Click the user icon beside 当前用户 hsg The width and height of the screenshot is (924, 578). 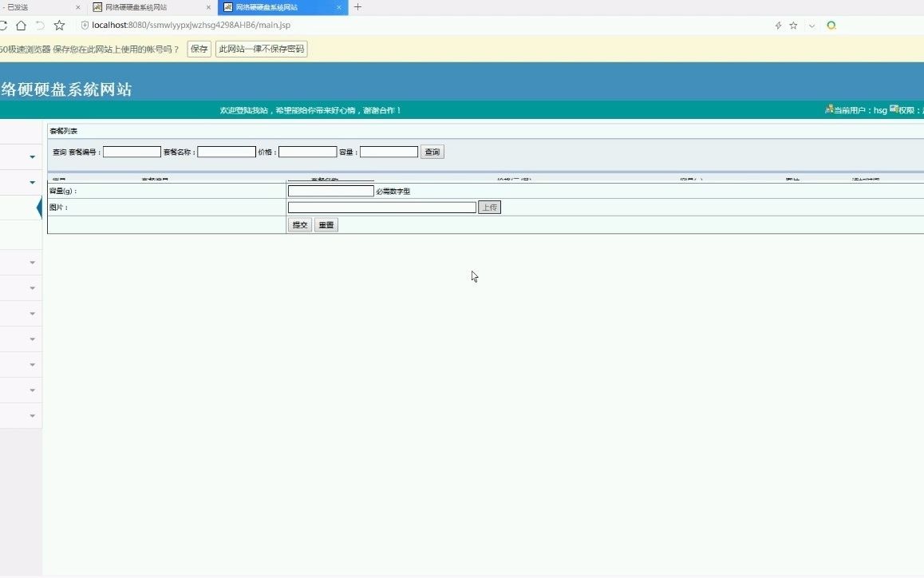[828, 109]
